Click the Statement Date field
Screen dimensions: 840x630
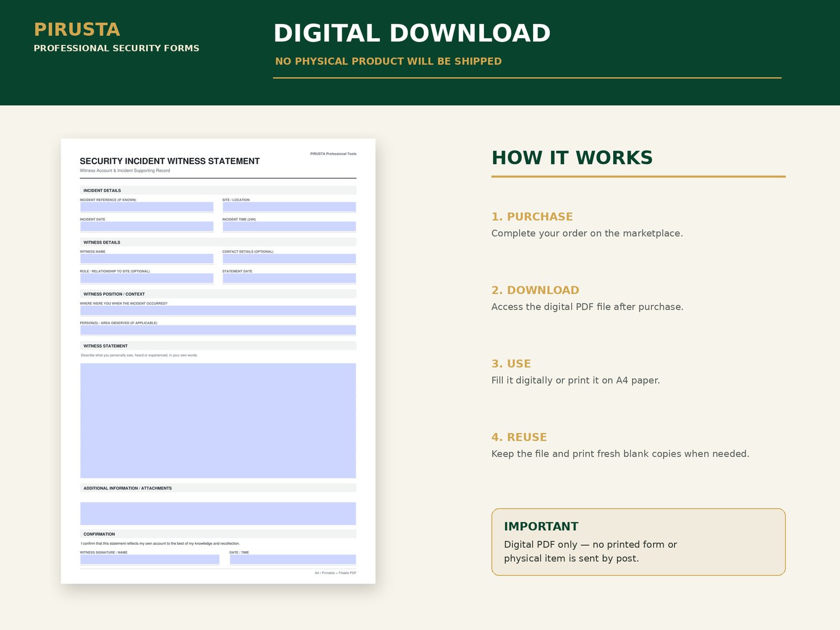[x=289, y=278]
